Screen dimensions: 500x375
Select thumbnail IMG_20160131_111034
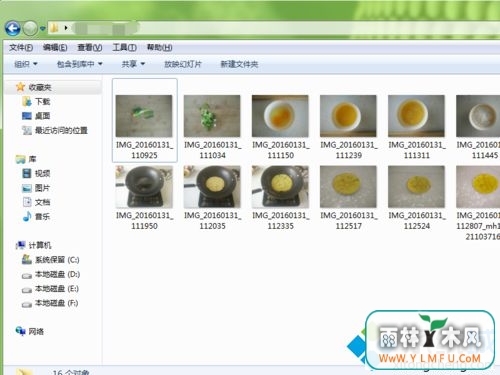pos(212,126)
